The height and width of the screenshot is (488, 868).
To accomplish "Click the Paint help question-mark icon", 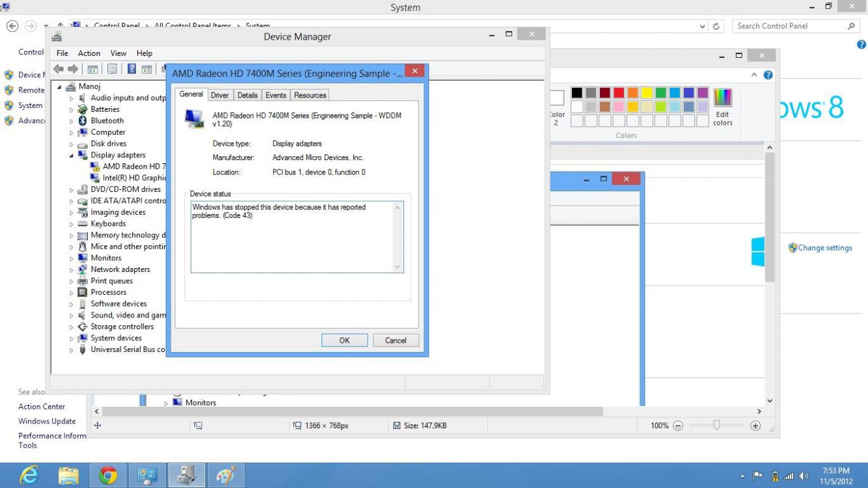I will [768, 75].
